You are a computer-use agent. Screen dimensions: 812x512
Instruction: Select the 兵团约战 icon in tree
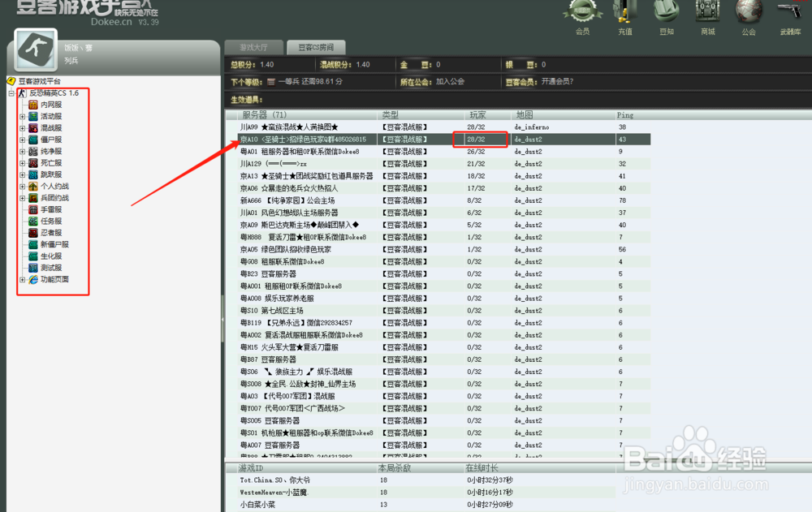coord(33,198)
